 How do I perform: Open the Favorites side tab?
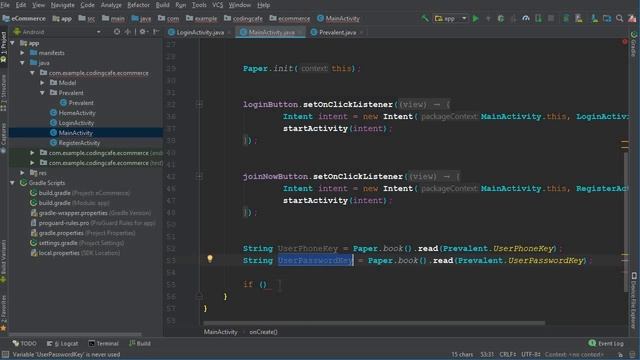(4, 313)
